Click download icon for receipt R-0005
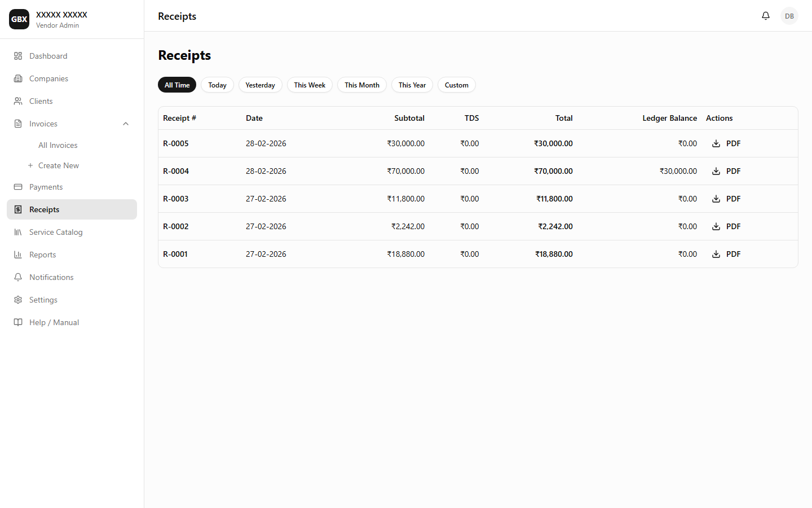This screenshot has height=508, width=812. pyautogui.click(x=716, y=143)
